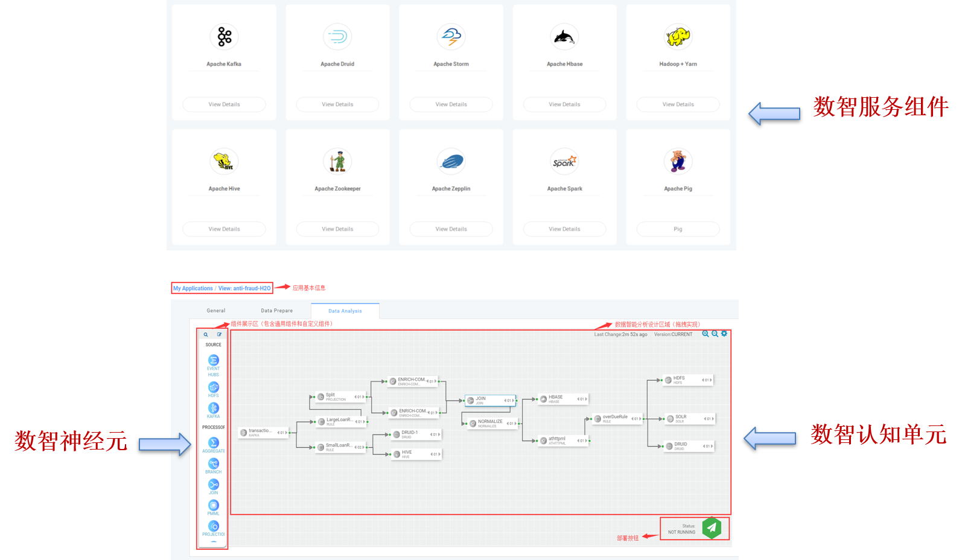Image resolution: width=965 pixels, height=560 pixels.
Task: Select the overDueRule node on canvas
Action: click(617, 418)
